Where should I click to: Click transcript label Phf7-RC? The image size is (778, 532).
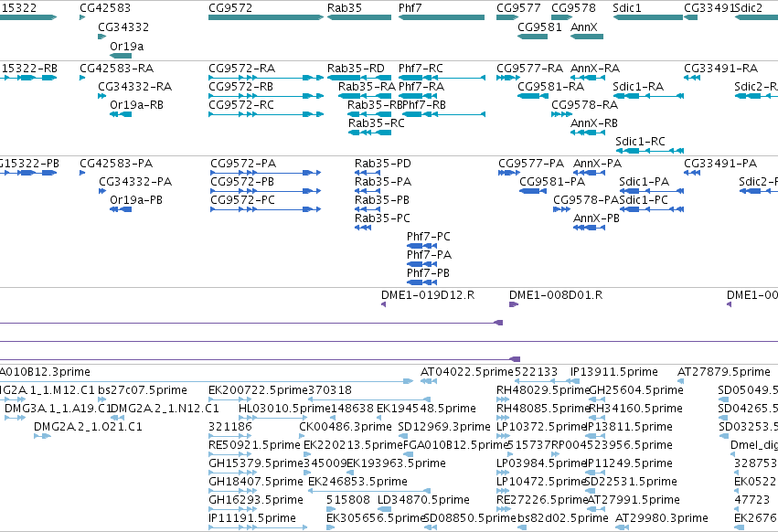coord(421,68)
